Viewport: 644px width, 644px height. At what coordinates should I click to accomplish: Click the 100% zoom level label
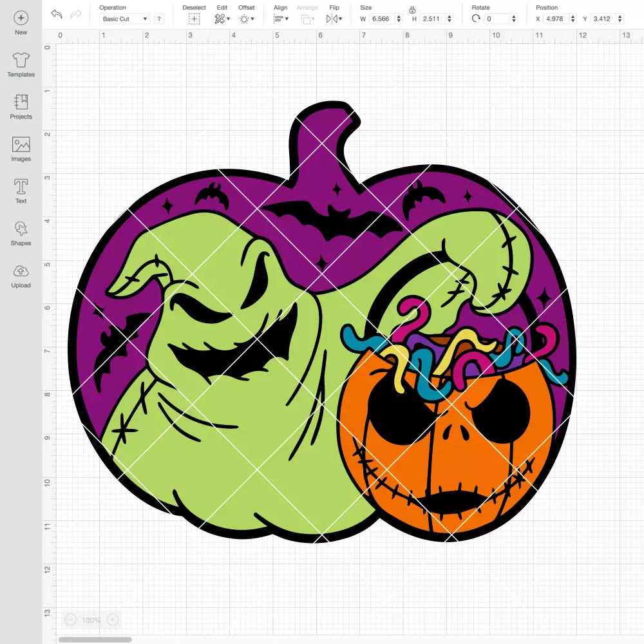coord(91,620)
